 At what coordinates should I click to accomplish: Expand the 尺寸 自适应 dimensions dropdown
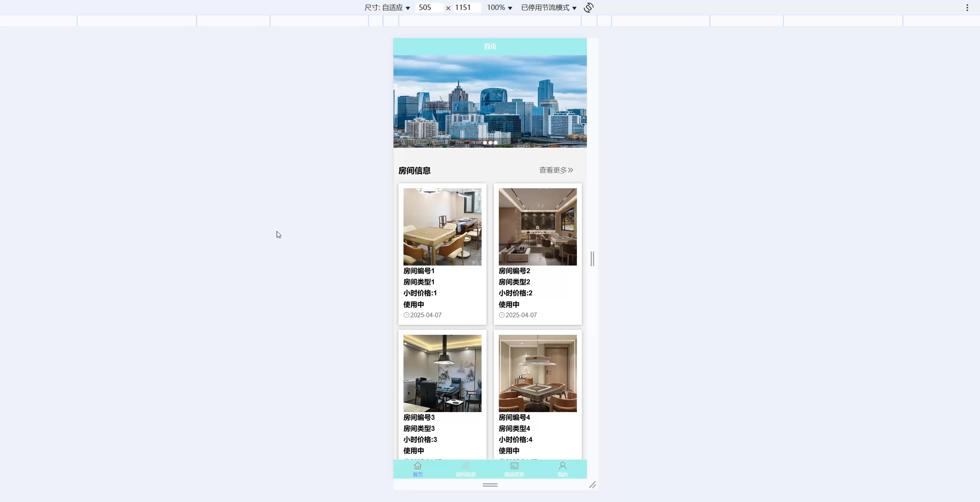click(x=387, y=8)
